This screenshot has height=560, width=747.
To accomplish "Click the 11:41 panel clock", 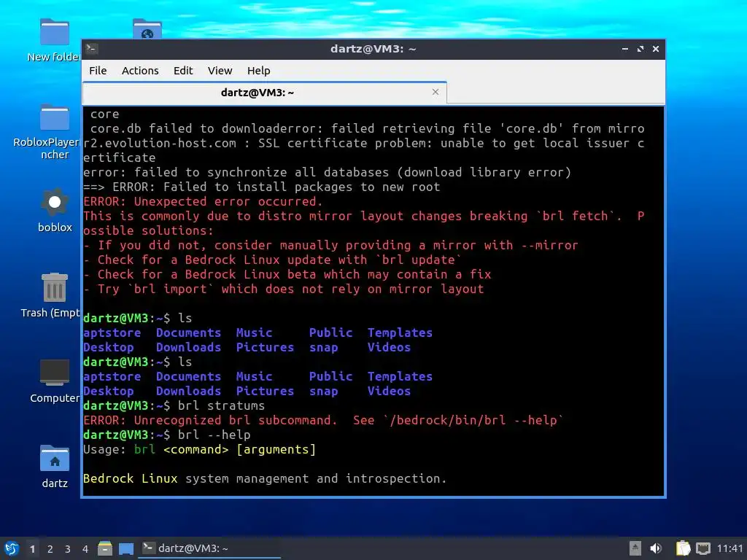I will click(729, 548).
